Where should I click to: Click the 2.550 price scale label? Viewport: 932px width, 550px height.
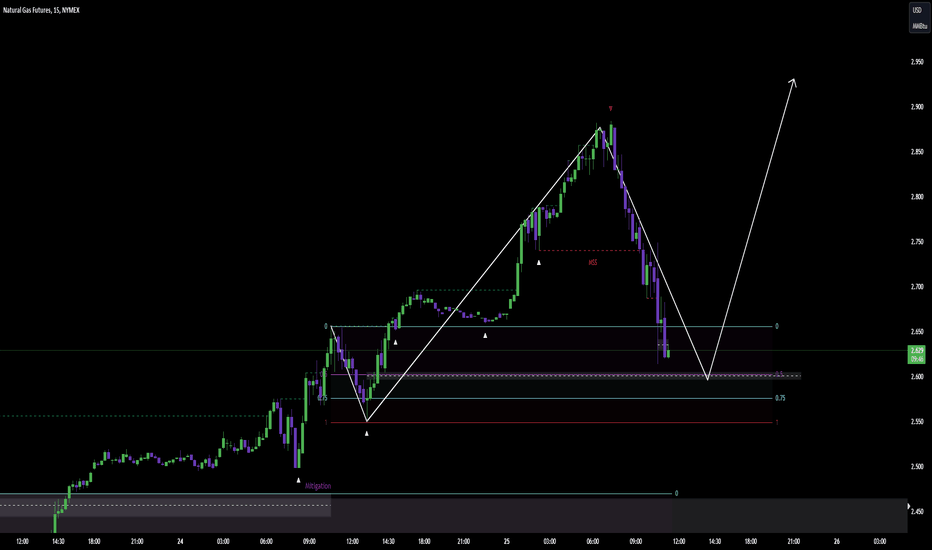pos(917,422)
